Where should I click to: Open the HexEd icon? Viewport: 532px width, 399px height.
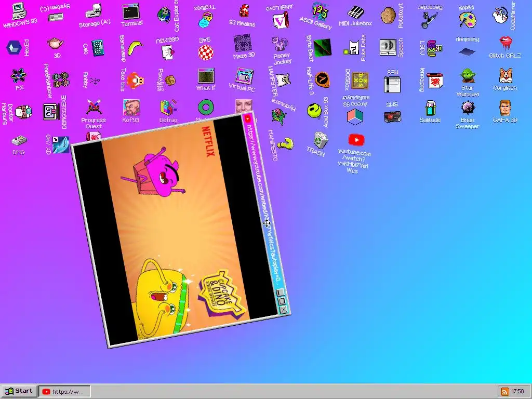click(x=14, y=47)
